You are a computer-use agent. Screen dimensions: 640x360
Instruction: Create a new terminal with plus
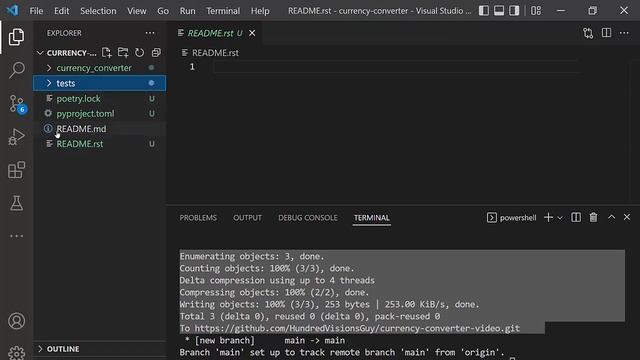pos(548,218)
